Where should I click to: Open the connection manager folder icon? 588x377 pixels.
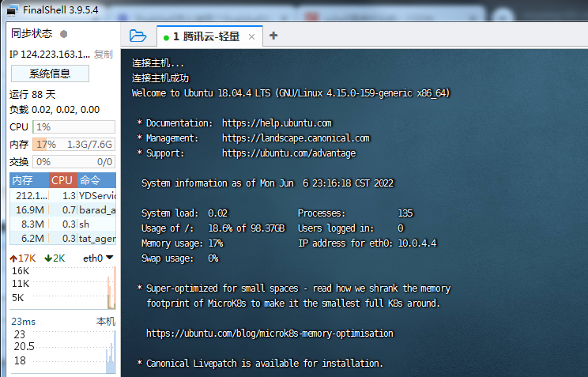pos(138,36)
